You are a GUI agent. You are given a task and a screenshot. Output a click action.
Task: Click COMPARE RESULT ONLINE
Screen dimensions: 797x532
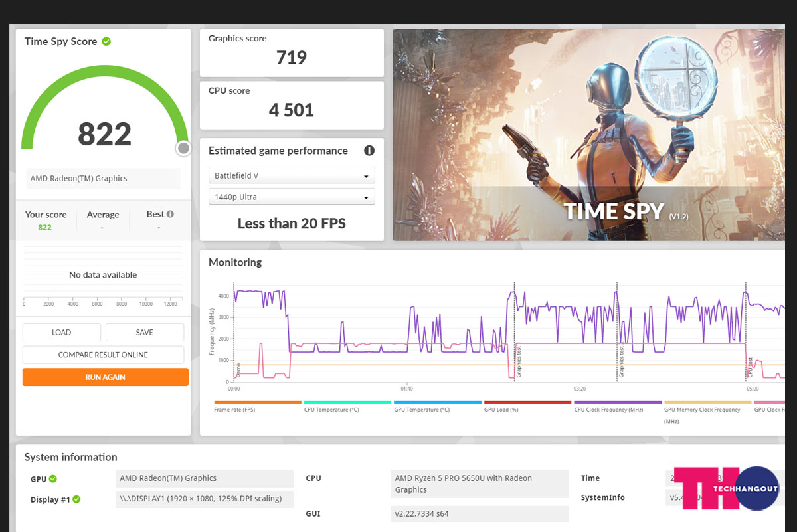coord(103,355)
